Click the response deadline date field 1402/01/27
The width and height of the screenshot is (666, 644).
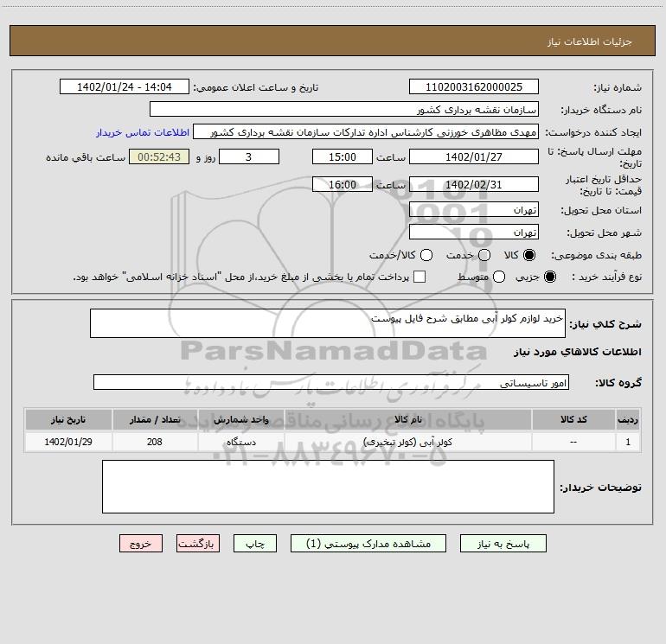pos(474,156)
